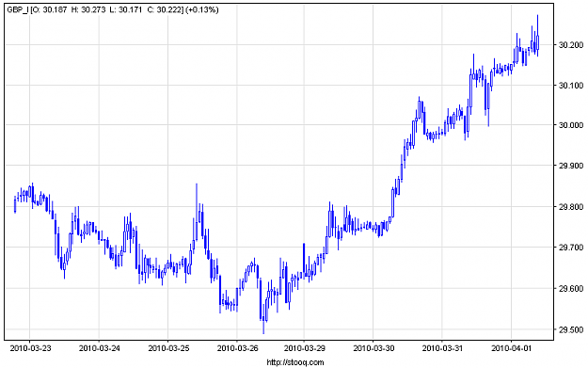Select the 2010-04-01 date label
588x368 pixels.
[512, 348]
